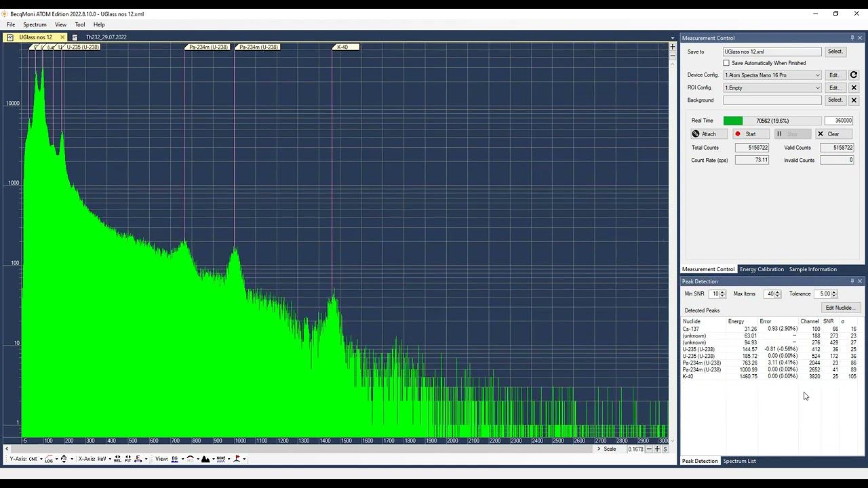Viewport: 868px width, 488px height.
Task: Close the UGlass nos 12 spectrum tab
Action: point(62,37)
